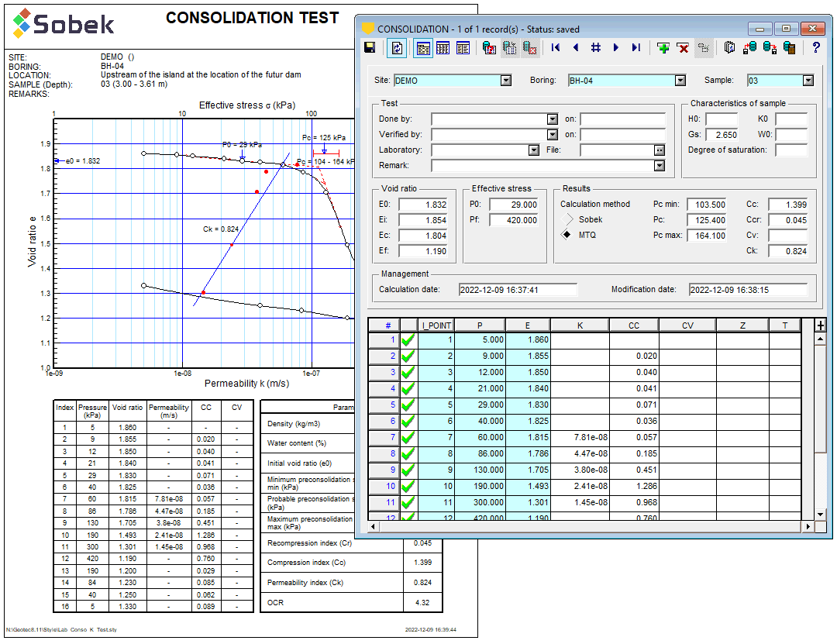
Task: Select row number 4 in table
Action: click(x=384, y=388)
